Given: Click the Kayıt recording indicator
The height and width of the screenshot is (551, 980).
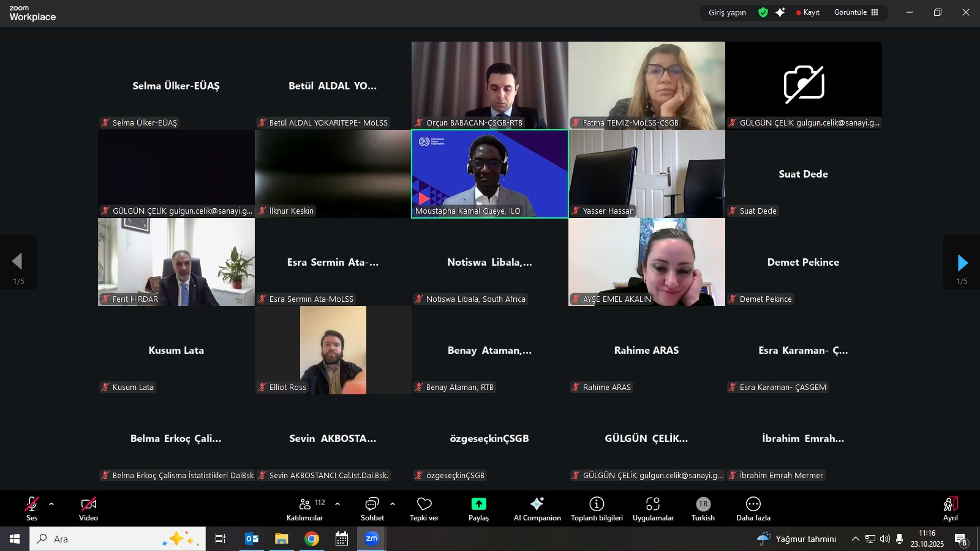Looking at the screenshot, I should (x=808, y=12).
